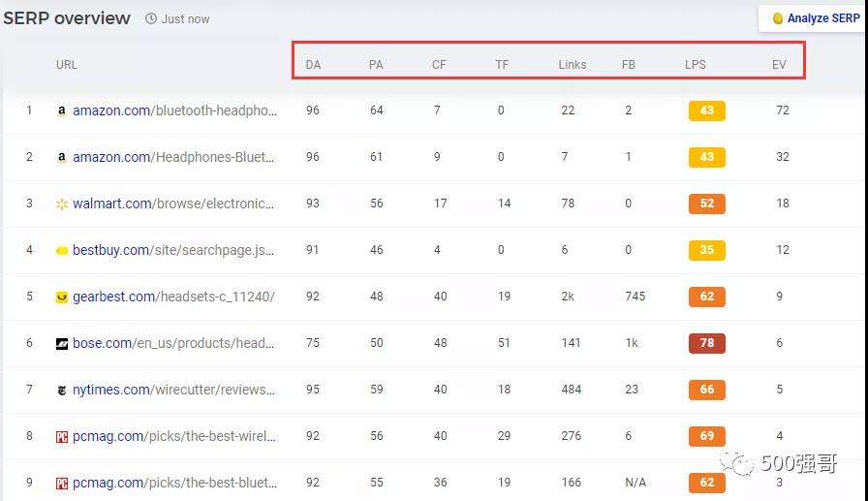Sort by the PA column header
868x501 pixels.
coord(376,65)
